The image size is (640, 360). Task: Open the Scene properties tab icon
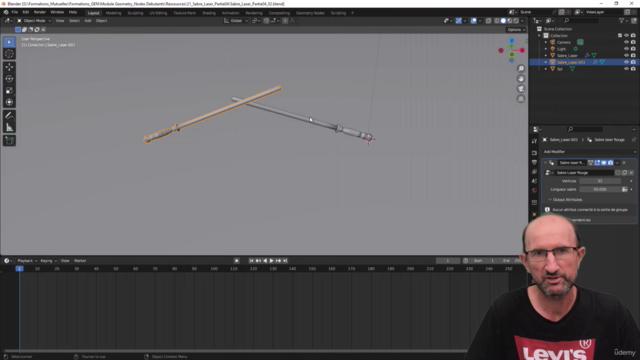(534, 181)
